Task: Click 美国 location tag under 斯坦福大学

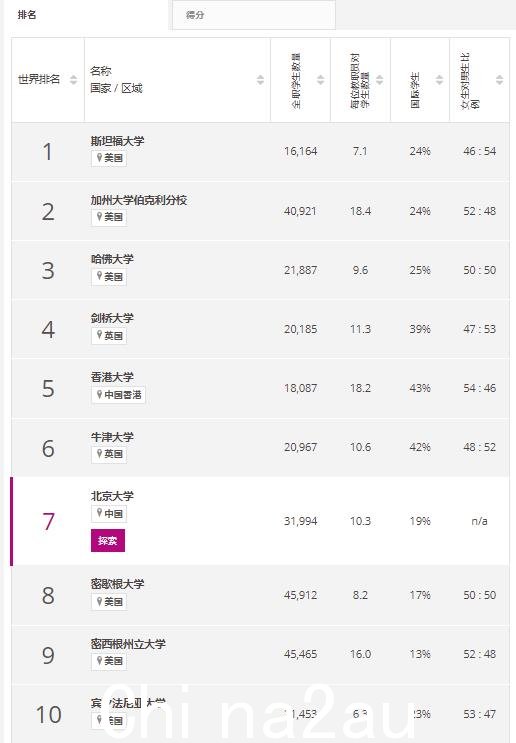Action: (109, 158)
